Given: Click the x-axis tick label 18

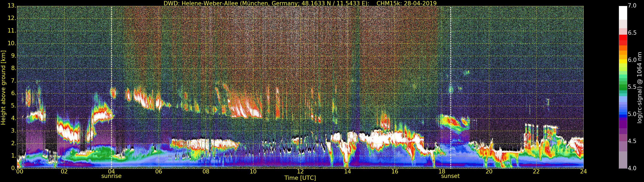Looking at the screenshot, I should coord(442,172).
